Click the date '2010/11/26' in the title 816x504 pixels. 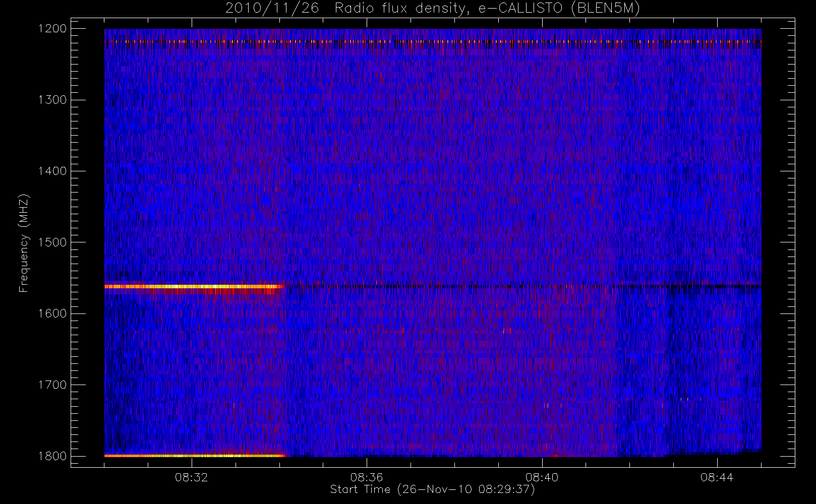[272, 9]
